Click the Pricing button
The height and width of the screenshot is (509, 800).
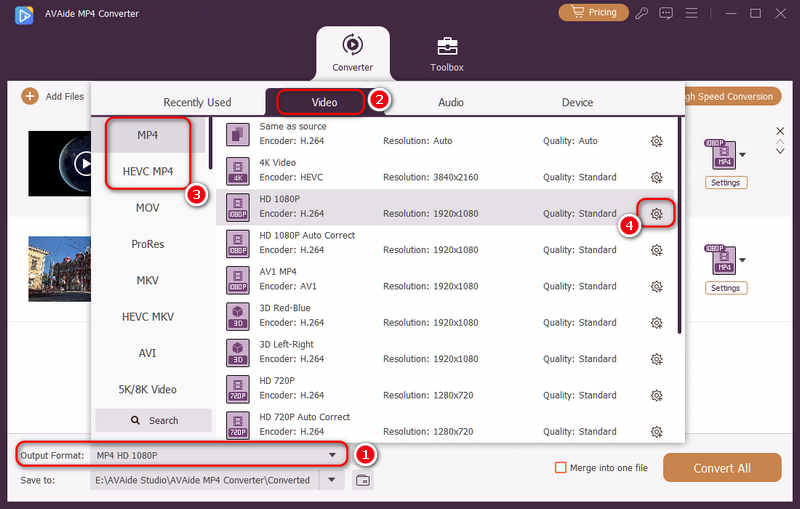pyautogui.click(x=593, y=12)
